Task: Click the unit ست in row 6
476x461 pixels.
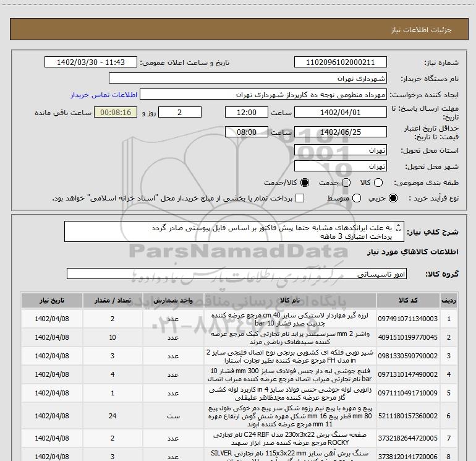Action: pyautogui.click(x=173, y=416)
